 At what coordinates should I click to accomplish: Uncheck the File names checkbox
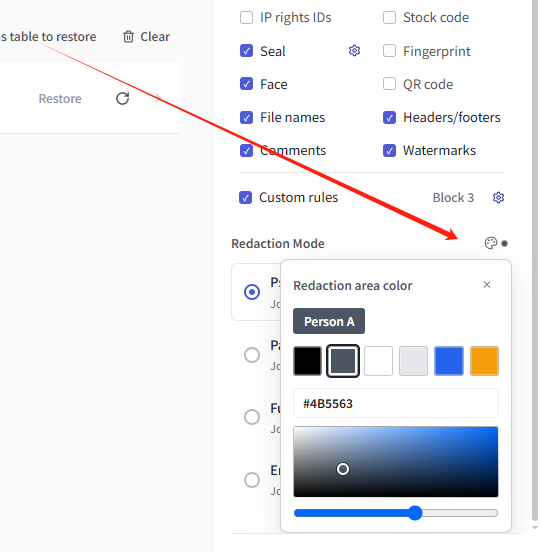tap(246, 118)
